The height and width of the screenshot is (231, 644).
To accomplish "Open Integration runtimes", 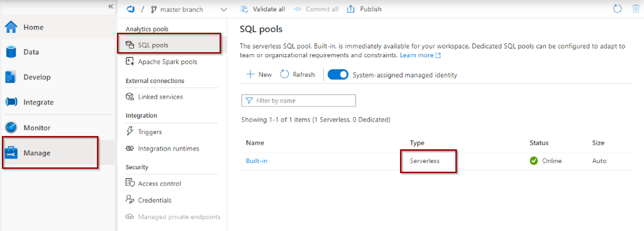I will pos(169,149).
